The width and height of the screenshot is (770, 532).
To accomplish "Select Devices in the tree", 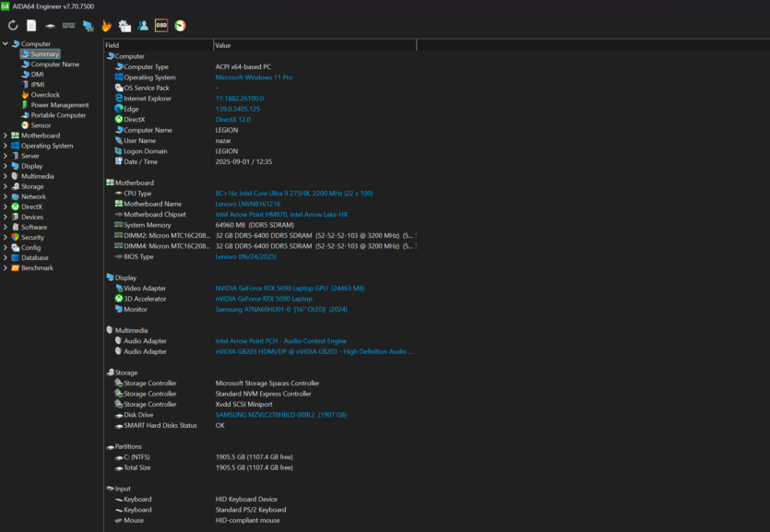I will click(32, 217).
